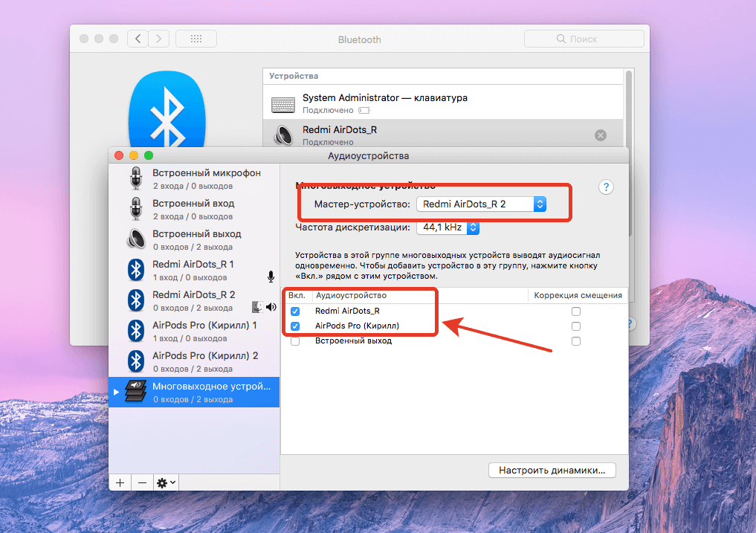Enable Встроенный выход checkbox
This screenshot has width=756, height=533.
[x=295, y=341]
